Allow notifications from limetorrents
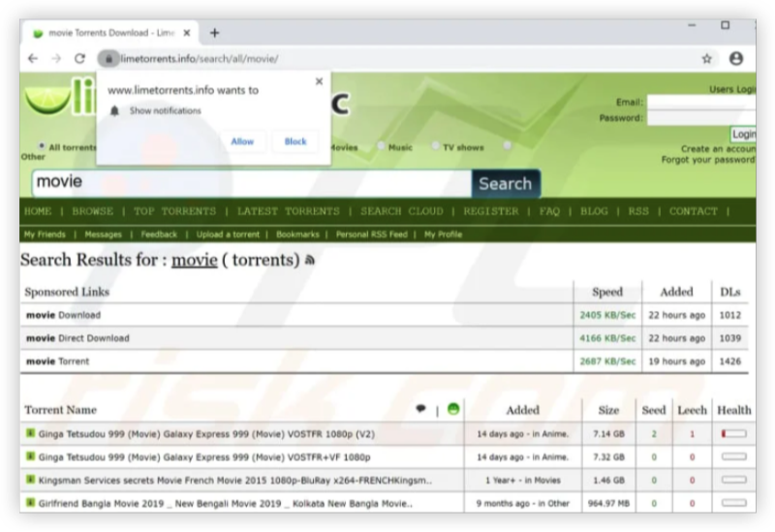The height and width of the screenshot is (532, 775). point(242,141)
